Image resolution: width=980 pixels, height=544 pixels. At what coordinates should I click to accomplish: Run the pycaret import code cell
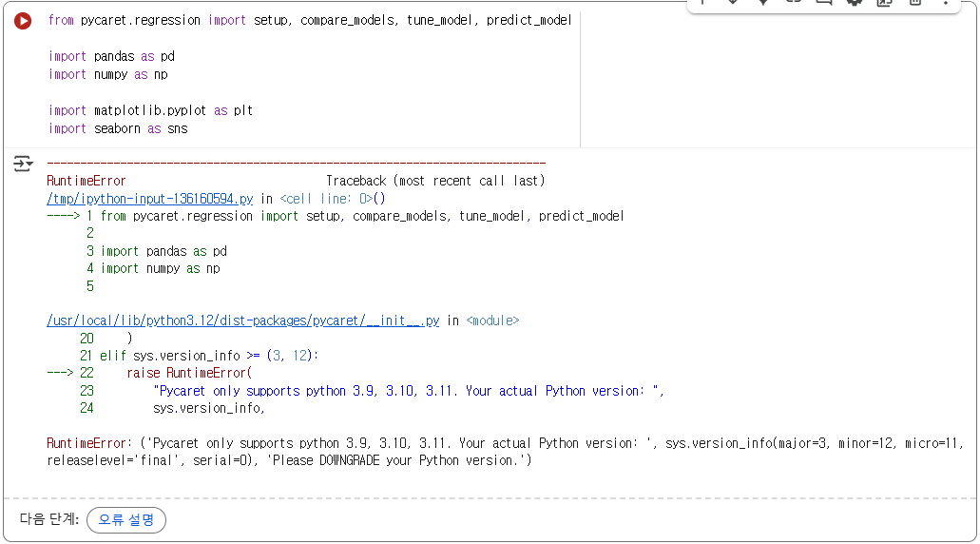point(23,21)
